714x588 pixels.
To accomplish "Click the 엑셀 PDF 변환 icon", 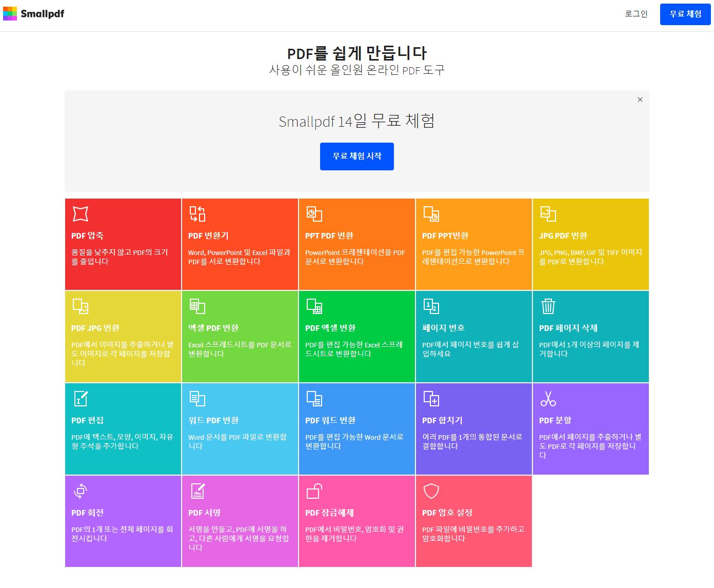I will (197, 306).
